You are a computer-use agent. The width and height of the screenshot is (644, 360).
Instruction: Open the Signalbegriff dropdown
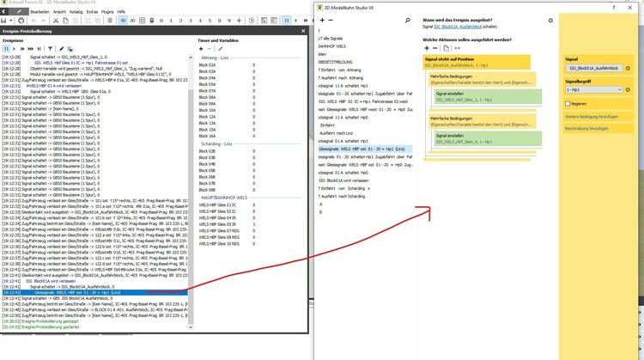click(x=592, y=89)
